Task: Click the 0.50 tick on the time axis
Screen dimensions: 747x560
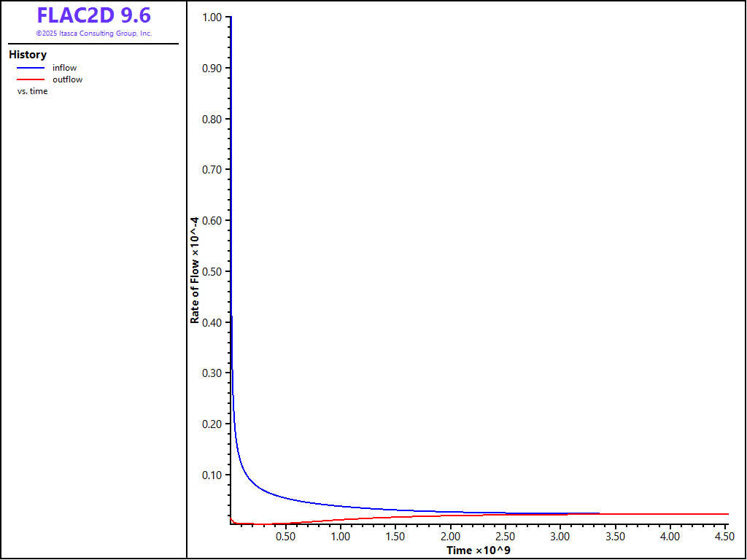Action: (x=285, y=537)
